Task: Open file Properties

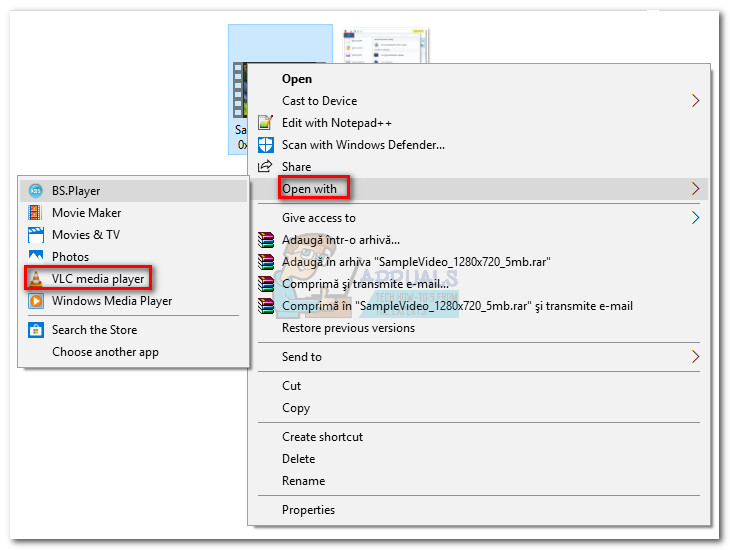Action: (x=479, y=509)
